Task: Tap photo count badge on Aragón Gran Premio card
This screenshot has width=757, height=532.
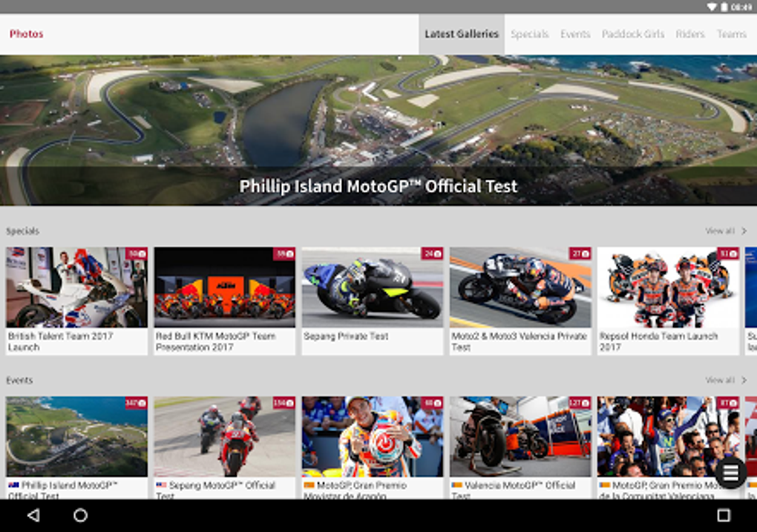Action: pyautogui.click(x=432, y=403)
